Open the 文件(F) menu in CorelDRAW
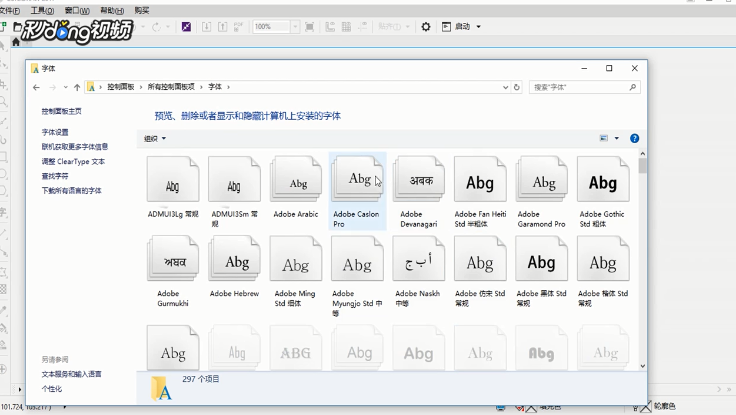Viewport: 736px width, 415px height. (x=10, y=10)
